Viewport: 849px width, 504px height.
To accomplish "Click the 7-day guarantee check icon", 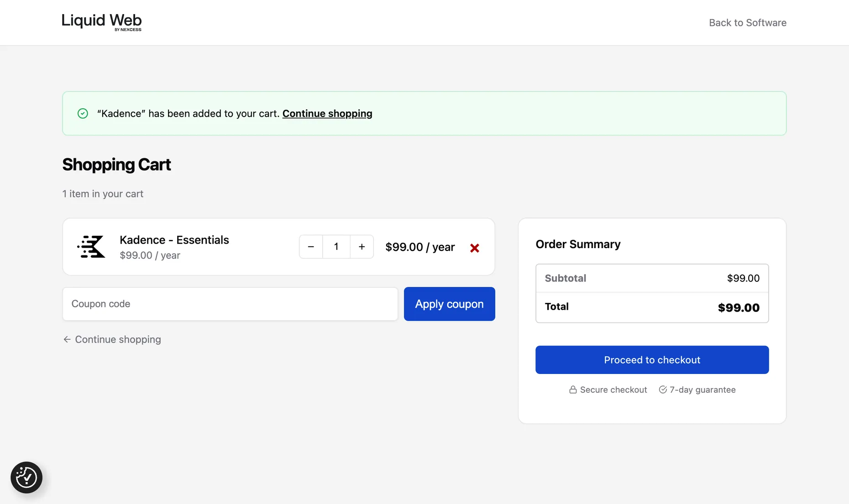I will [x=663, y=390].
